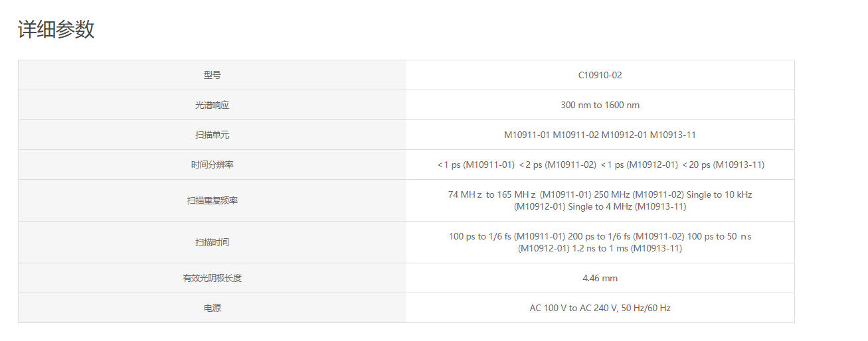This screenshot has width=868, height=341.
Task: Select the 扫描时间 row label
Action: pyautogui.click(x=212, y=242)
